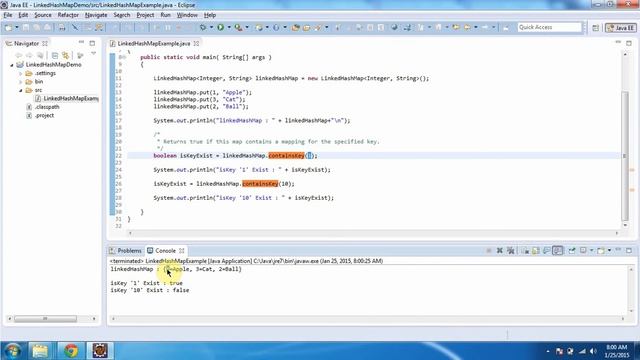The width and height of the screenshot is (640, 360).
Task: Click Remove All Terminated Launches icon
Action: [511, 251]
